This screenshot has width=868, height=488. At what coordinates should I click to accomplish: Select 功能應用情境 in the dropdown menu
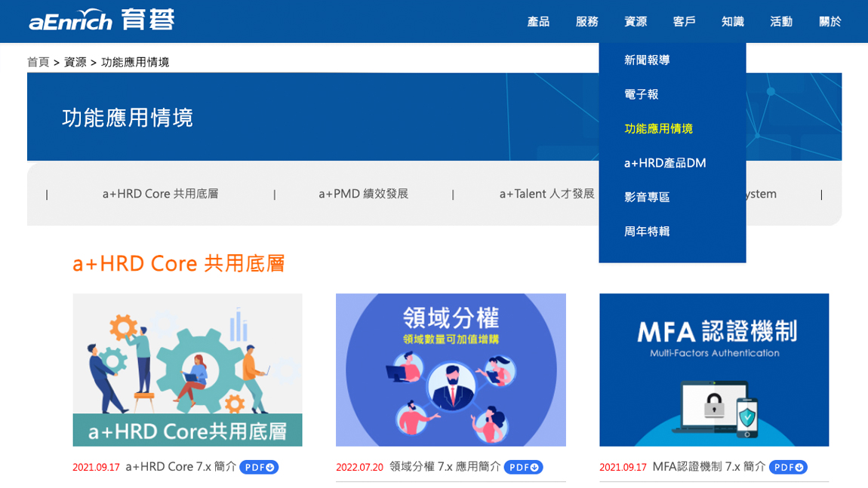(658, 128)
